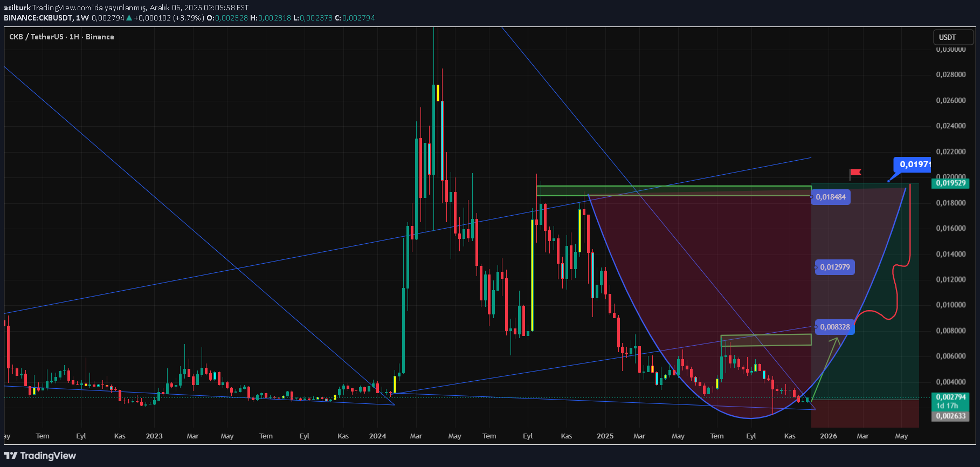Click the asilturk author name link
Viewport: 980px width, 467px height.
(17, 8)
